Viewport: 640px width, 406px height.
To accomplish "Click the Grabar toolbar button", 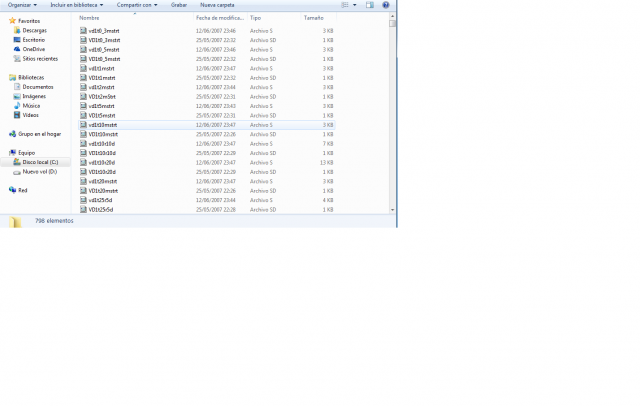I will (178, 5).
